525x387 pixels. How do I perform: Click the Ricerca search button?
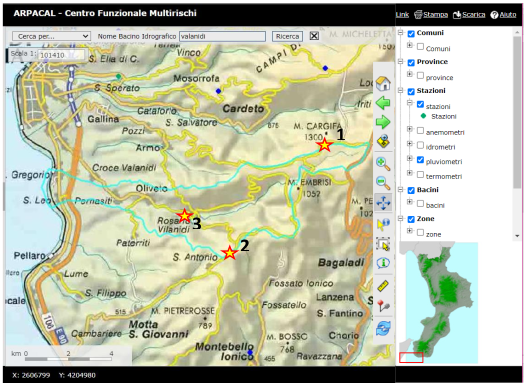click(287, 36)
